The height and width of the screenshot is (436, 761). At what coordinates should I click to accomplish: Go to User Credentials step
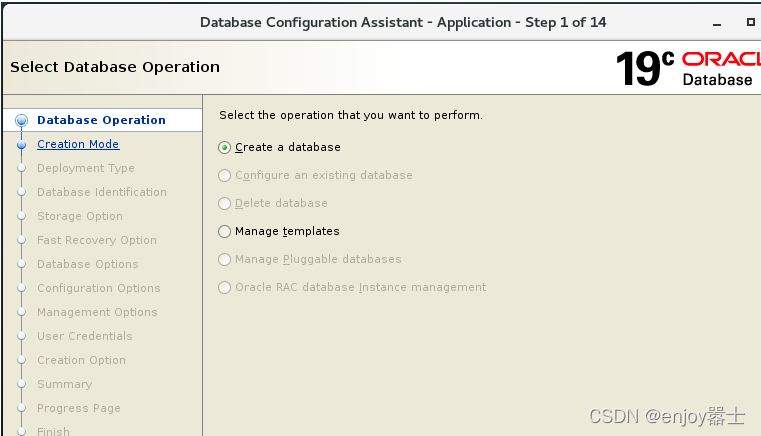pyautogui.click(x=85, y=336)
